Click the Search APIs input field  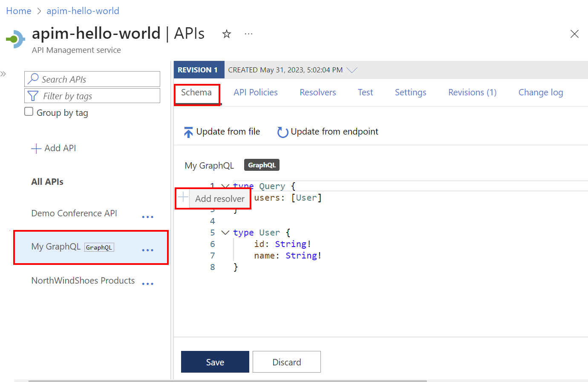point(92,79)
